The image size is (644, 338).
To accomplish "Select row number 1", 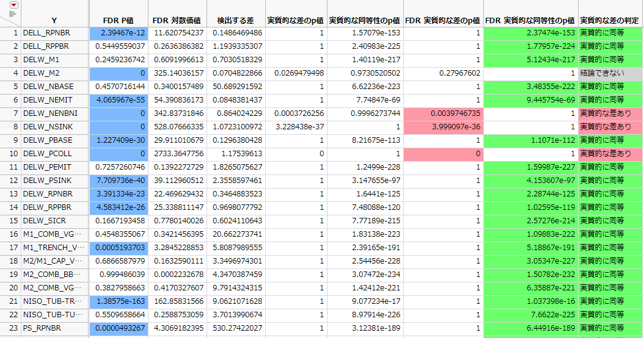I will (10, 33).
